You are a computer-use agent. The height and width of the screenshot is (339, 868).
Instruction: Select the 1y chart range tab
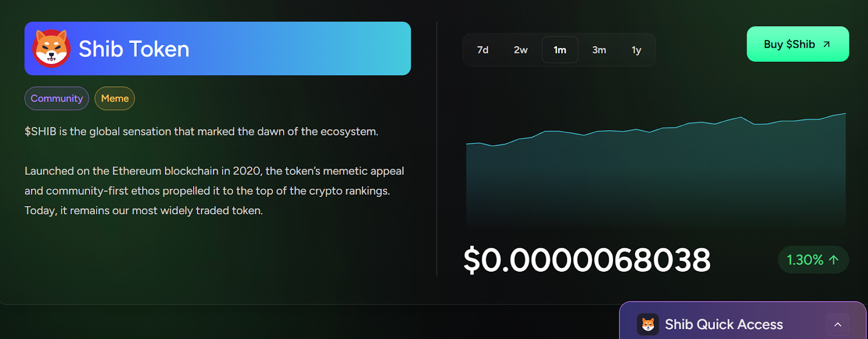(636, 50)
